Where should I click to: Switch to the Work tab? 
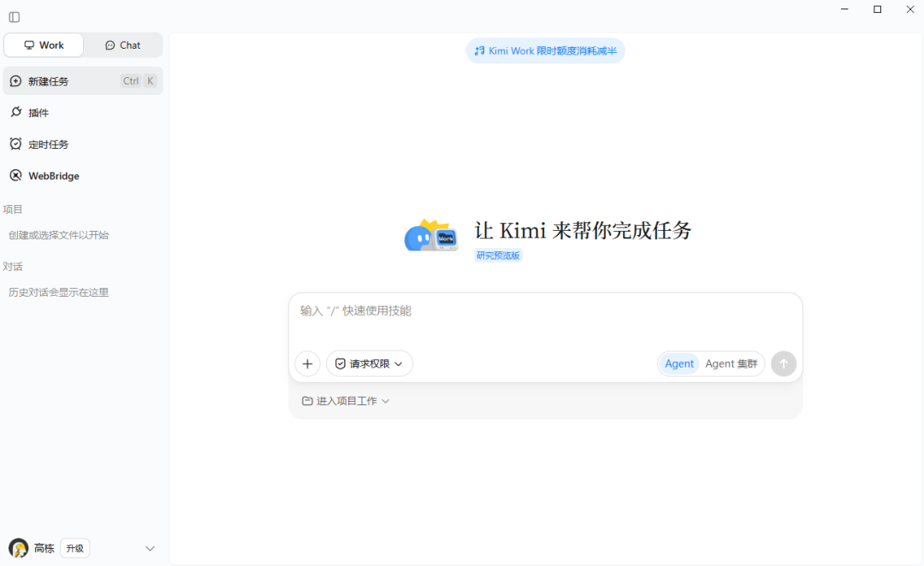[x=44, y=45]
